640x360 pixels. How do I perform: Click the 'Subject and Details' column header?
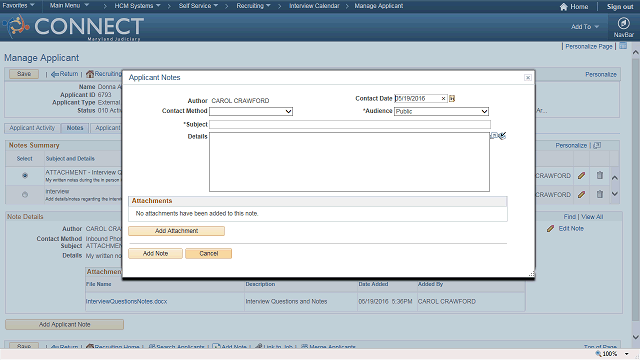[70, 159]
